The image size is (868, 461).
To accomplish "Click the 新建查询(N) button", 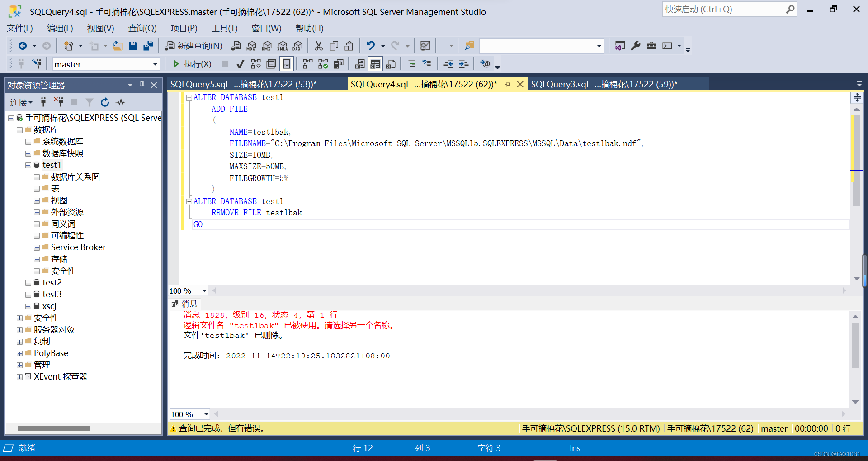I will click(193, 46).
